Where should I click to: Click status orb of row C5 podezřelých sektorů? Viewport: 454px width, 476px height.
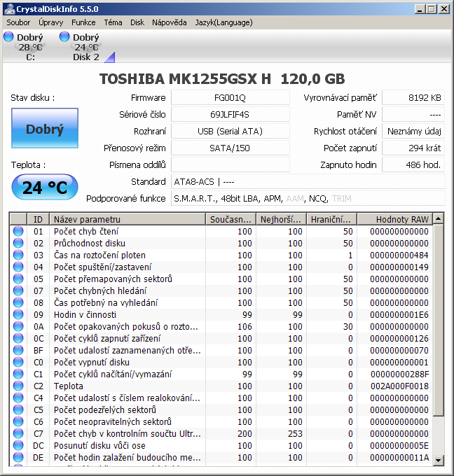18,409
